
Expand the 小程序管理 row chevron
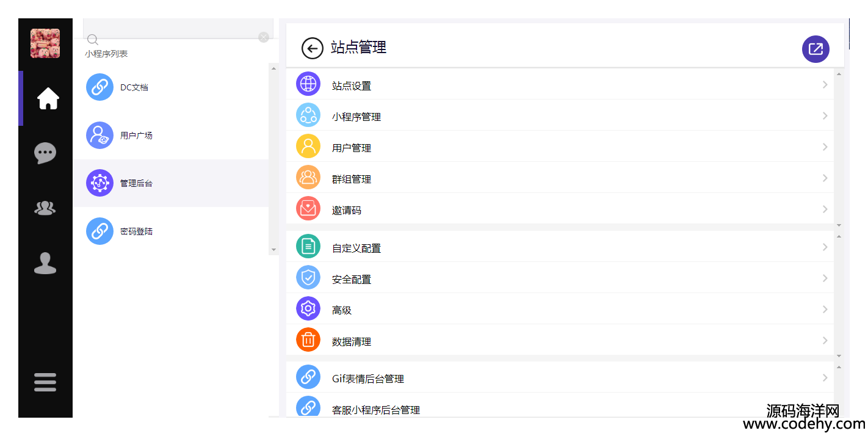click(x=825, y=116)
